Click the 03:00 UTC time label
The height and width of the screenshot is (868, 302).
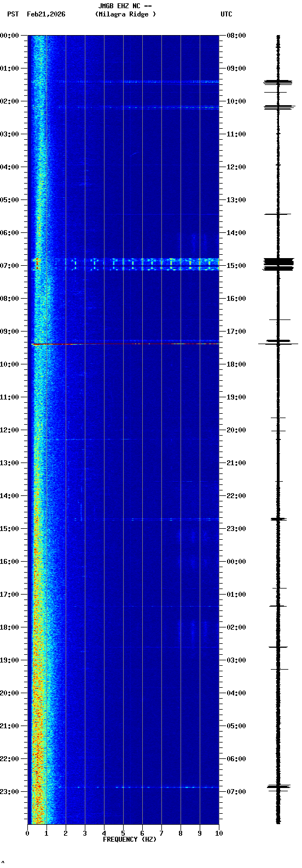point(236,660)
